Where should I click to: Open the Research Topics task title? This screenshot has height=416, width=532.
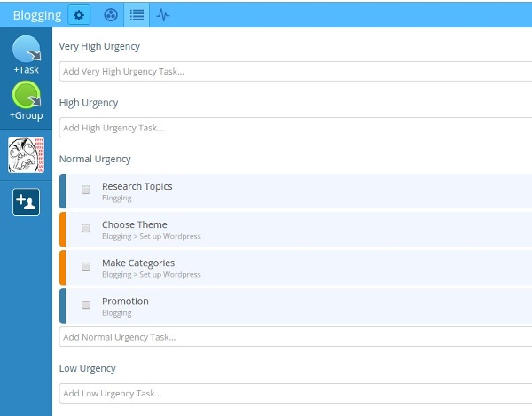(137, 186)
